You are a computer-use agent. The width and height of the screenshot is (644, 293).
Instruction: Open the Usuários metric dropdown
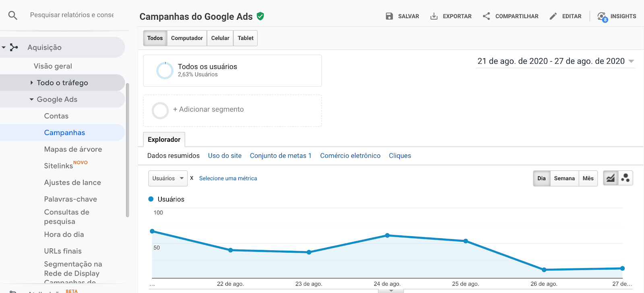(168, 178)
